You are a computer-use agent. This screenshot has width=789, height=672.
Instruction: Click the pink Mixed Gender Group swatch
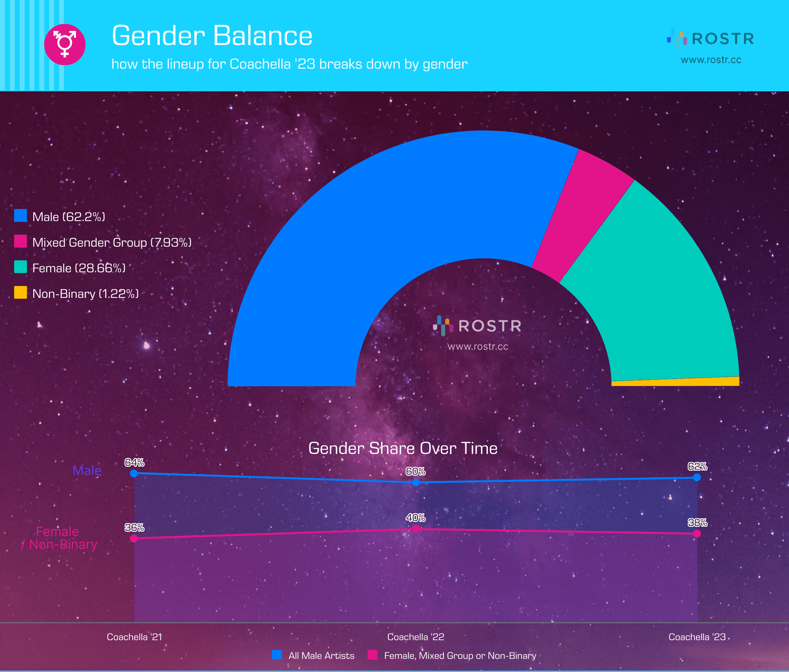pyautogui.click(x=21, y=241)
